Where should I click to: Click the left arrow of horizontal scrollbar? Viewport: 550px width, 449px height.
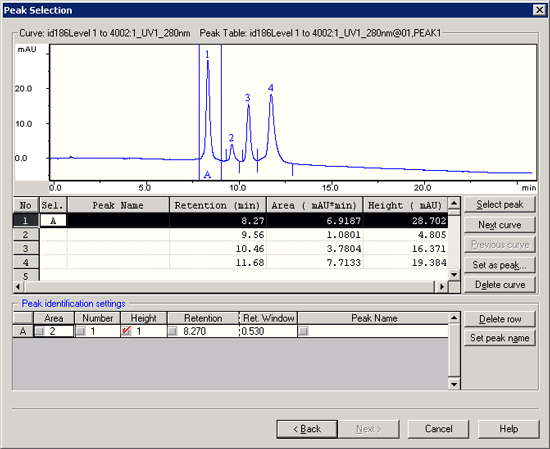click(x=19, y=287)
